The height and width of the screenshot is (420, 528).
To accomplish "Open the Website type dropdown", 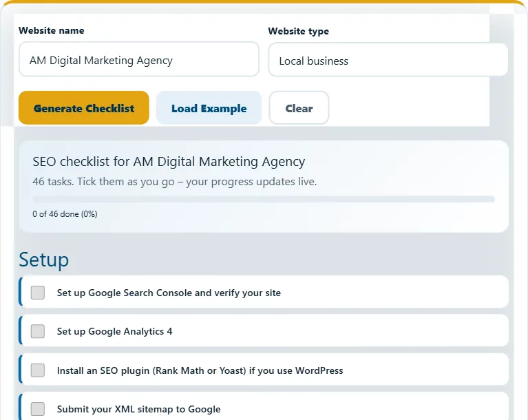I will click(x=388, y=60).
